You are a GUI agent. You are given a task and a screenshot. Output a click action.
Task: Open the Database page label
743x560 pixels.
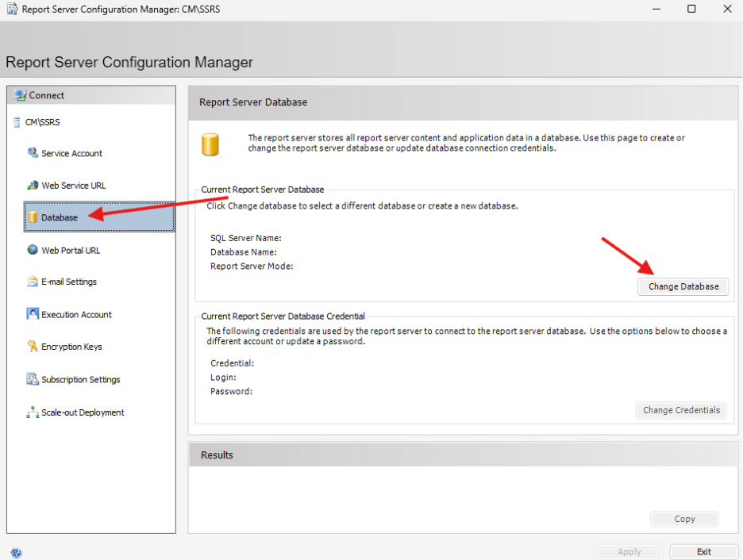tap(60, 217)
